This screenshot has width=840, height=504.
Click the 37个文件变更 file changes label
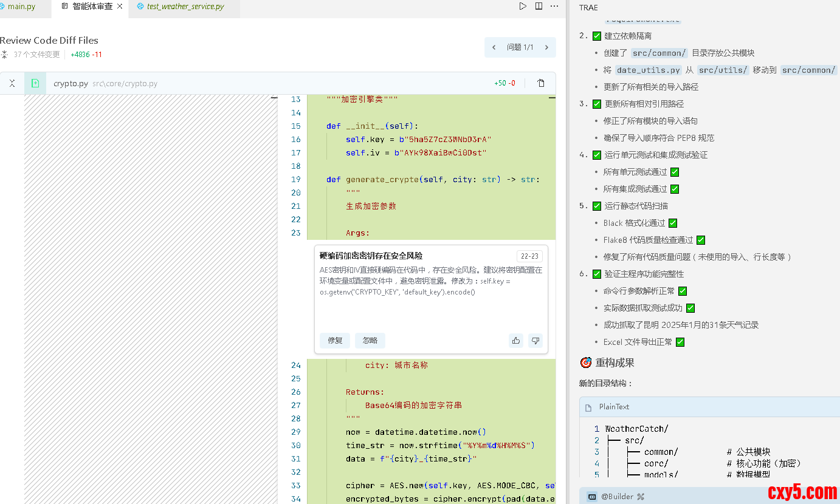36,55
